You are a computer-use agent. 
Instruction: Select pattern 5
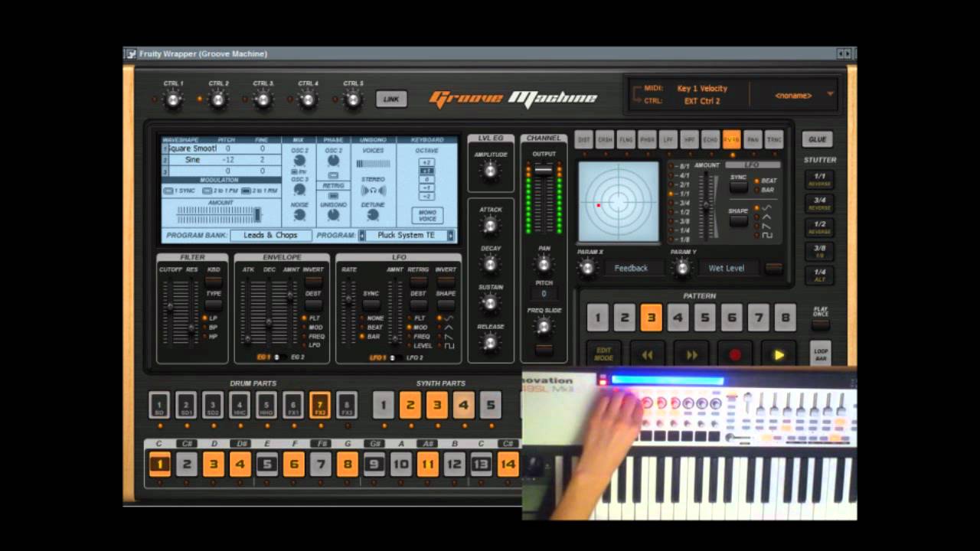pyautogui.click(x=704, y=318)
